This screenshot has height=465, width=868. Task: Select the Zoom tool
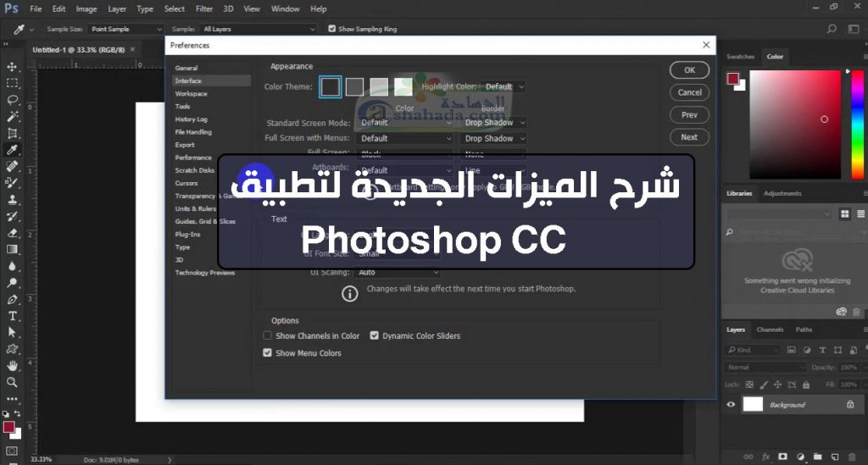(13, 382)
